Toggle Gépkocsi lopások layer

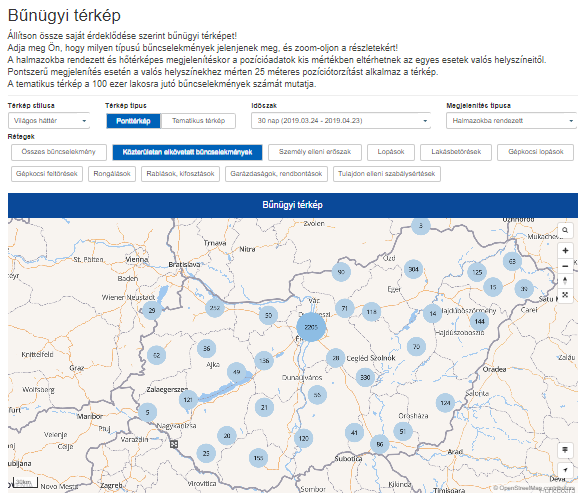pyautogui.click(x=535, y=152)
